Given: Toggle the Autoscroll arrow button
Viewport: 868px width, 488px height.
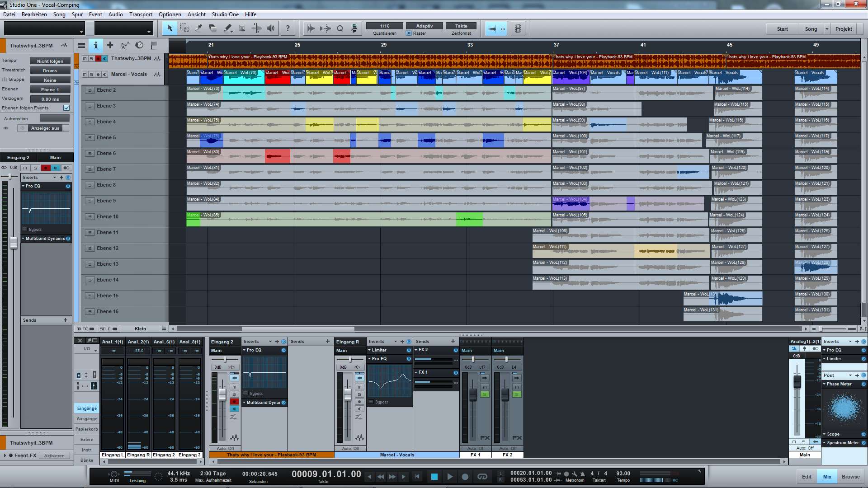Looking at the screenshot, I should click(x=492, y=28).
